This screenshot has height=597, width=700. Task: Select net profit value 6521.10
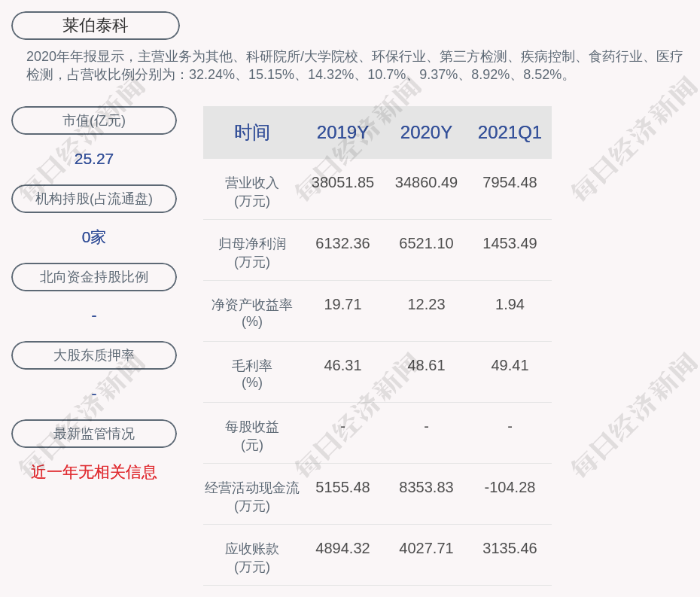[x=426, y=243]
